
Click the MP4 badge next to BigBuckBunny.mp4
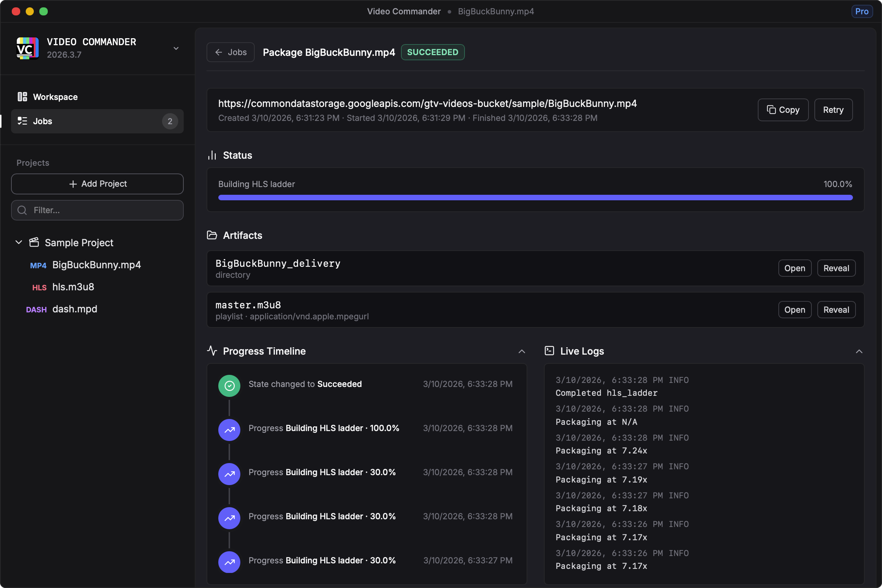click(x=38, y=265)
